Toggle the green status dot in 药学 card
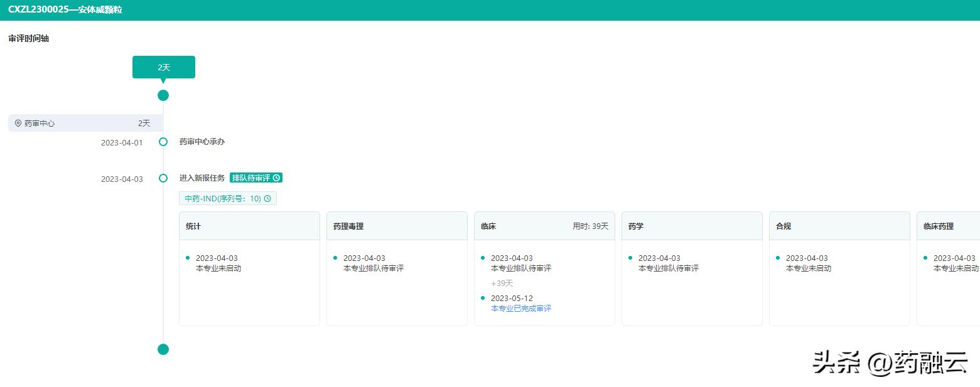Image resolution: width=980 pixels, height=387 pixels. point(630,257)
